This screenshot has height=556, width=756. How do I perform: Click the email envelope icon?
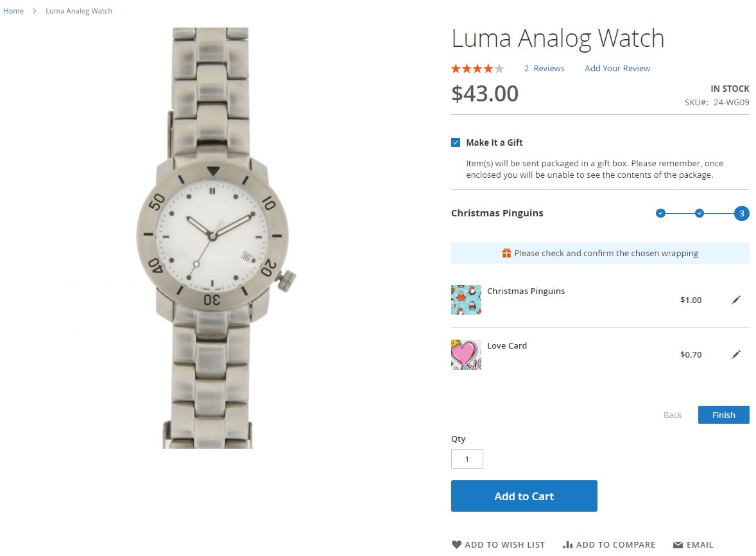(x=678, y=545)
